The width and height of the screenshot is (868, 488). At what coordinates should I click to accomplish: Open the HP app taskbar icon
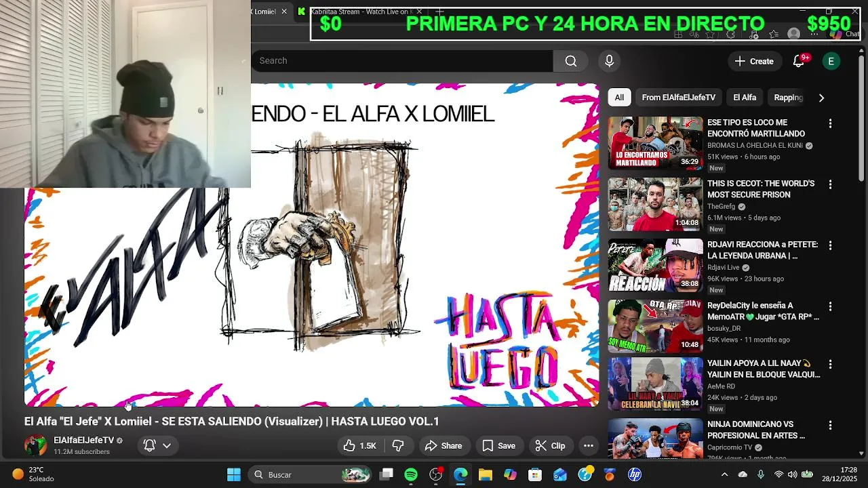(634, 474)
